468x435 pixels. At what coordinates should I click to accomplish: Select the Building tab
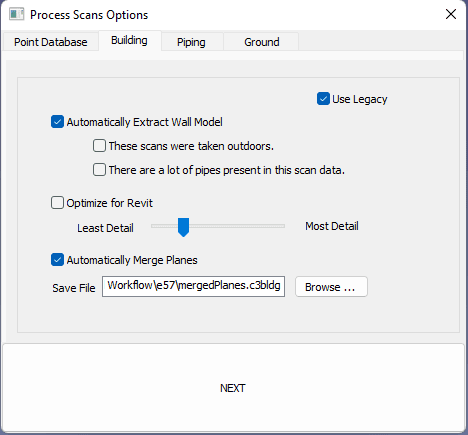129,40
